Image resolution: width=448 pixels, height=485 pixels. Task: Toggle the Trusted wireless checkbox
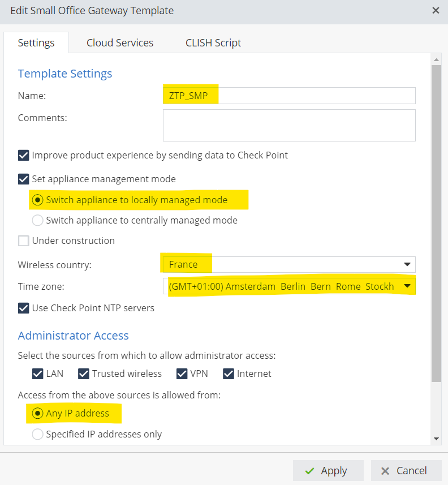[84, 374]
